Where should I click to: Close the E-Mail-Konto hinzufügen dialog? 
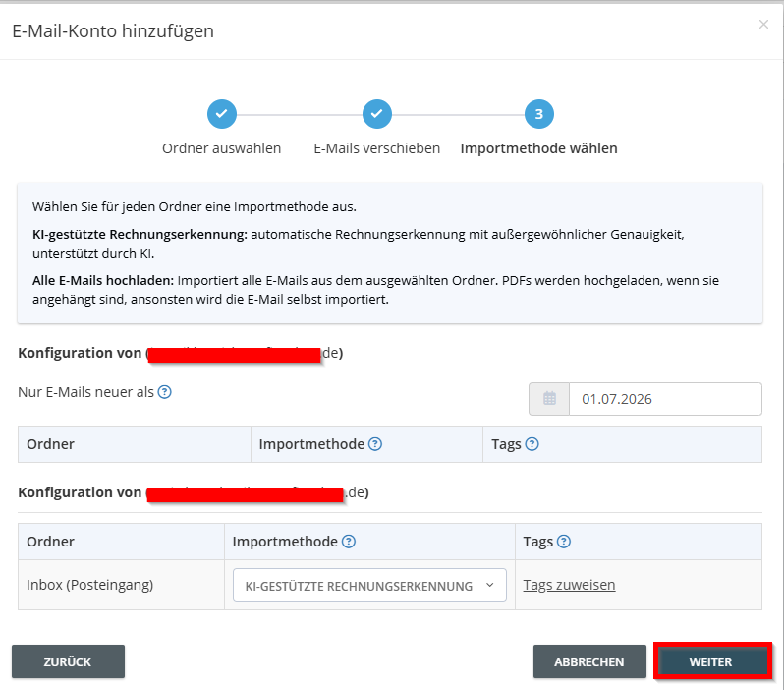[x=763, y=24]
